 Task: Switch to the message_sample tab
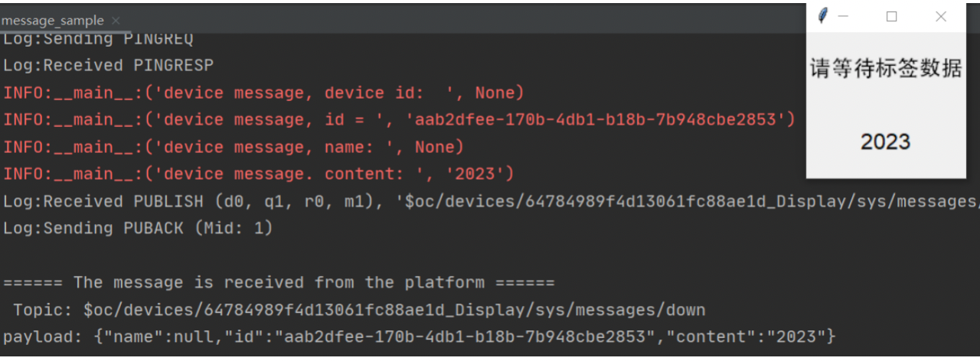tap(52, 21)
